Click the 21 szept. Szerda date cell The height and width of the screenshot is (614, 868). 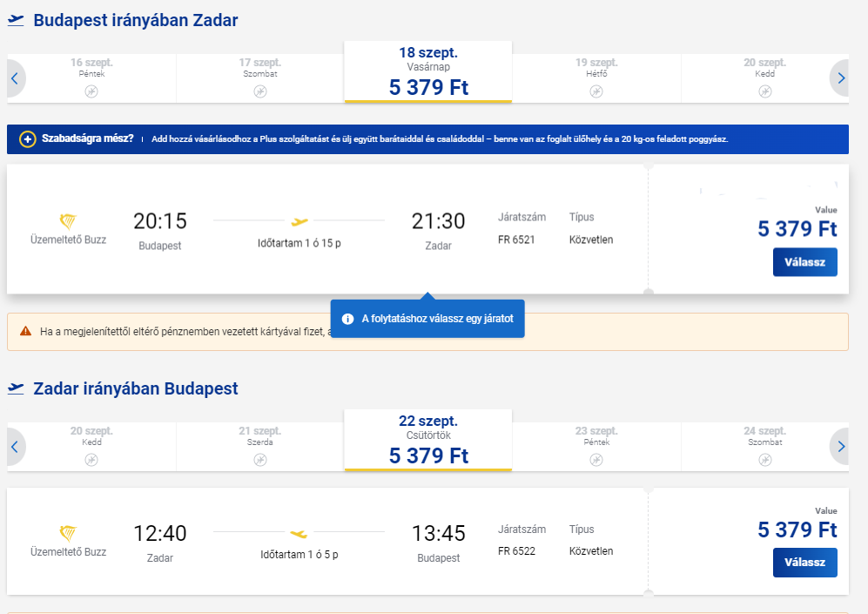(x=260, y=446)
